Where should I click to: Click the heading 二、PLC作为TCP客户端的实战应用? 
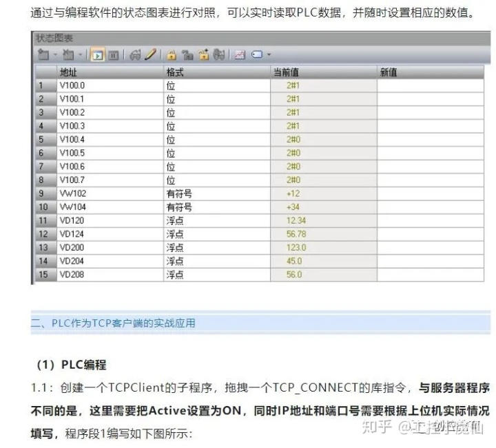[x=113, y=323]
